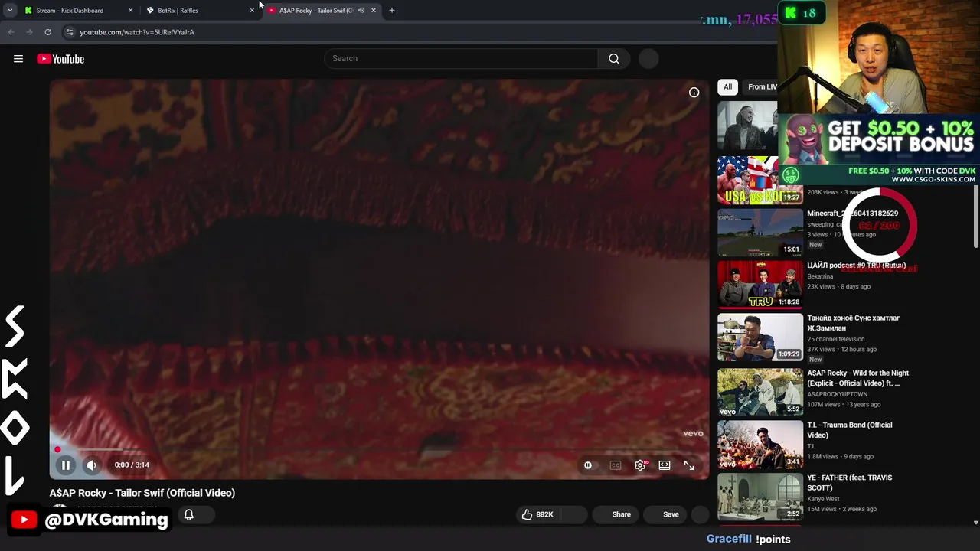Click the YouTube search magnifier button
Image resolution: width=980 pixels, height=551 pixels.
pyautogui.click(x=614, y=58)
